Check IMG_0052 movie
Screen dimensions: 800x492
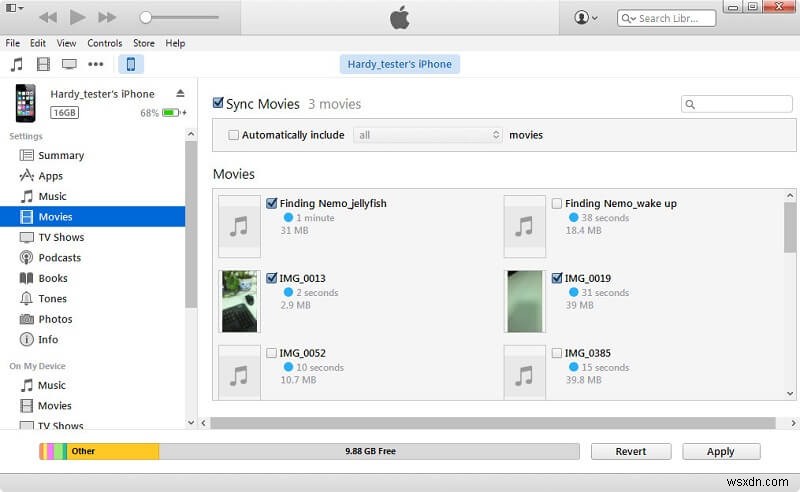click(271, 353)
